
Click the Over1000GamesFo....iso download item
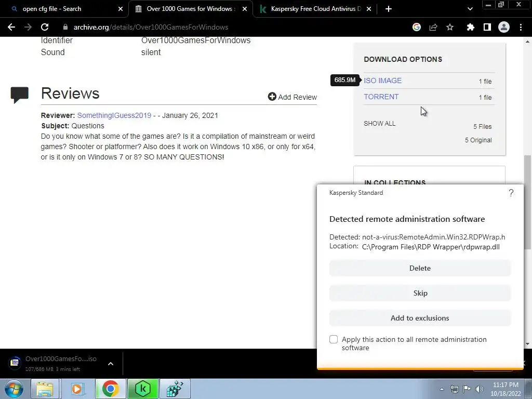[61, 363]
